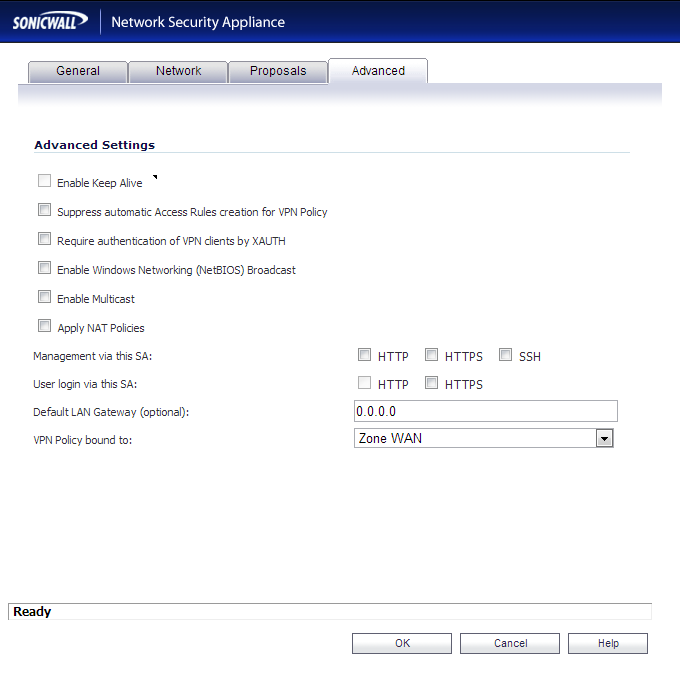Tick the Enable Multicast checkbox

coord(44,297)
